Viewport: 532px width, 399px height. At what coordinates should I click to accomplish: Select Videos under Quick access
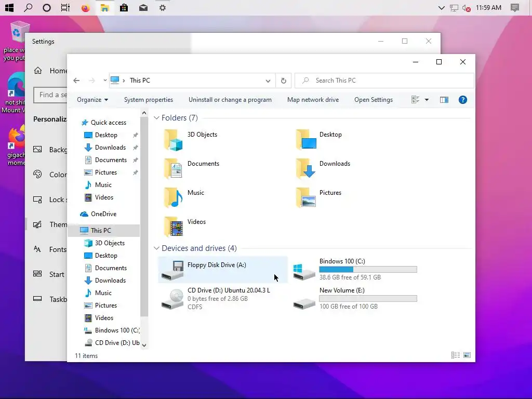tap(104, 197)
